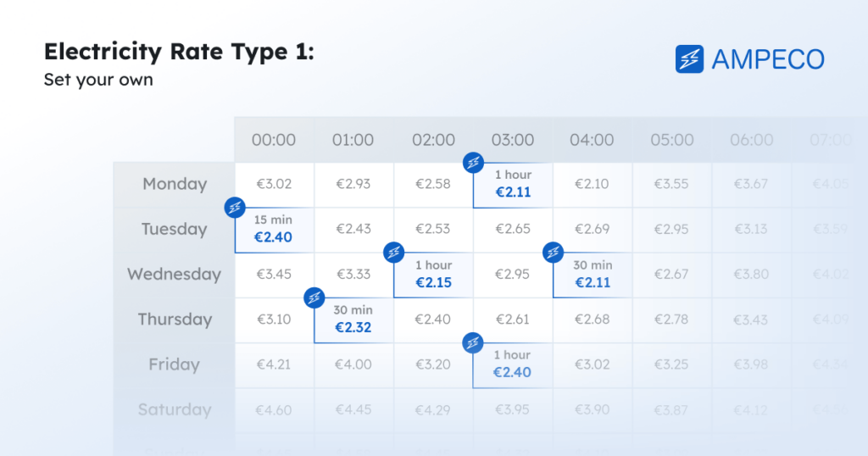The image size is (868, 456).
Task: Click the Monday 00:00 €3.02 rate cell
Action: point(274,185)
